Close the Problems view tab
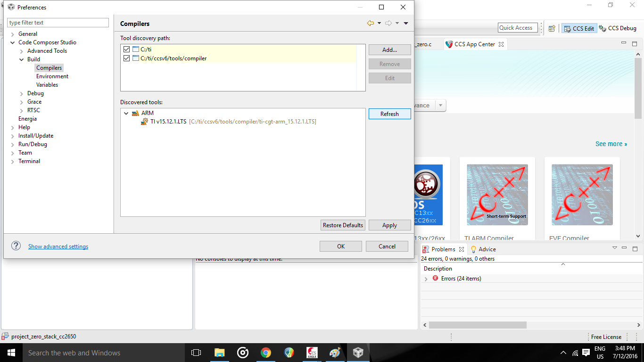This screenshot has height=362, width=644. click(462, 249)
